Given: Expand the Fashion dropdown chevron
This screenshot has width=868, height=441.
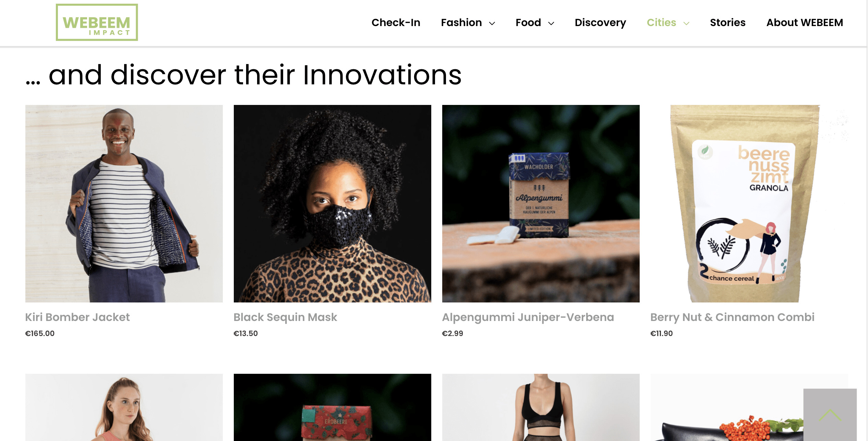Looking at the screenshot, I should point(492,23).
